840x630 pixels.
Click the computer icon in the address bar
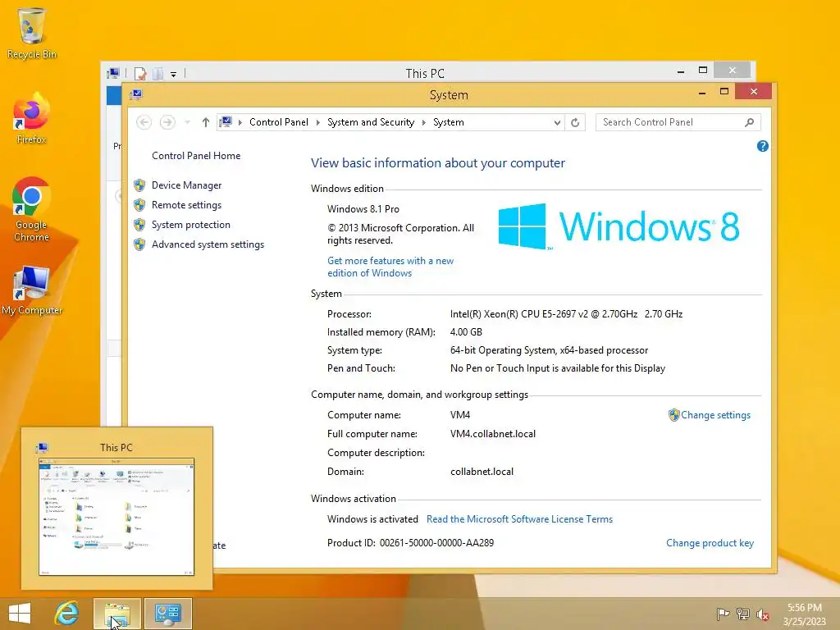click(226, 122)
